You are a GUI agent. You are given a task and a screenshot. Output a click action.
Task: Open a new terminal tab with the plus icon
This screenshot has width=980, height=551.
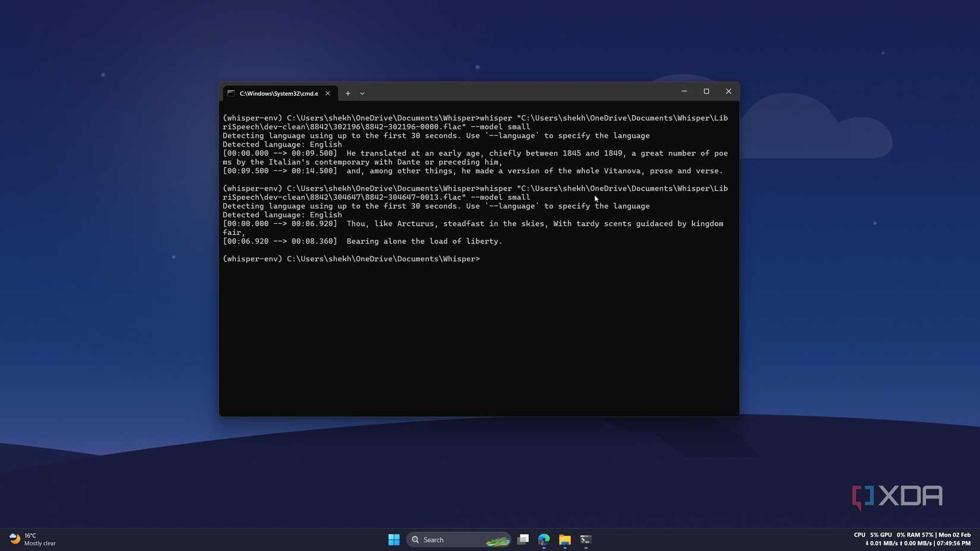(x=347, y=93)
